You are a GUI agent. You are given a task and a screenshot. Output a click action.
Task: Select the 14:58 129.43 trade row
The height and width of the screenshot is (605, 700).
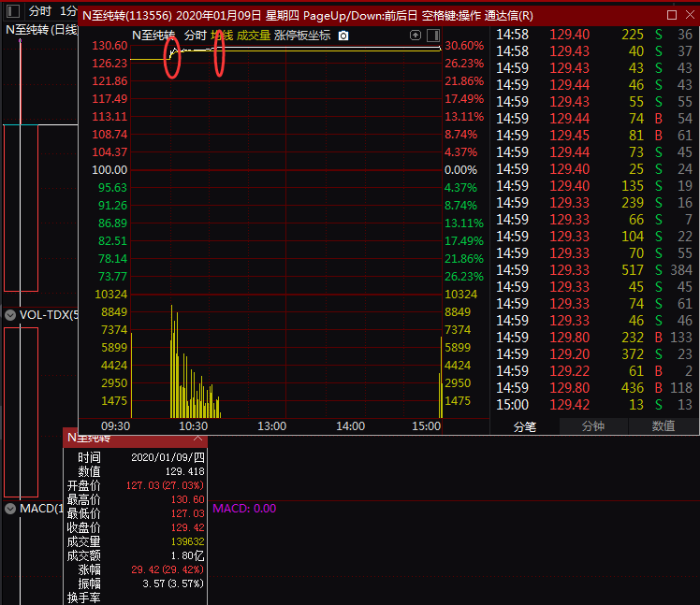(x=594, y=51)
